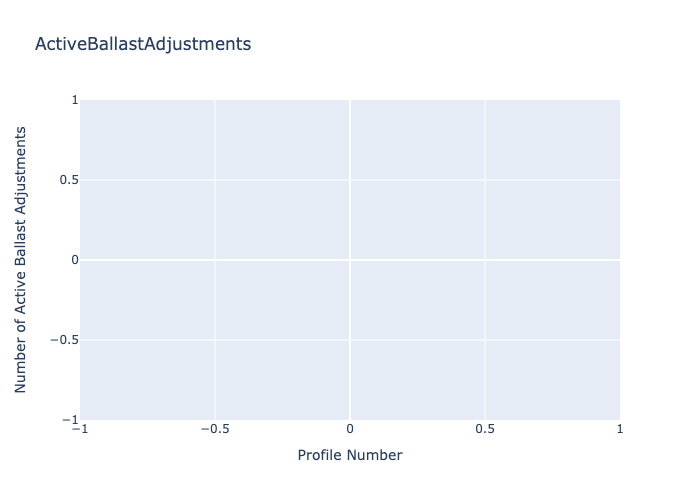Click gridline crossing at x −0.5, y −0.5
Viewport: 700px width, 500px height.
[x=215, y=340]
